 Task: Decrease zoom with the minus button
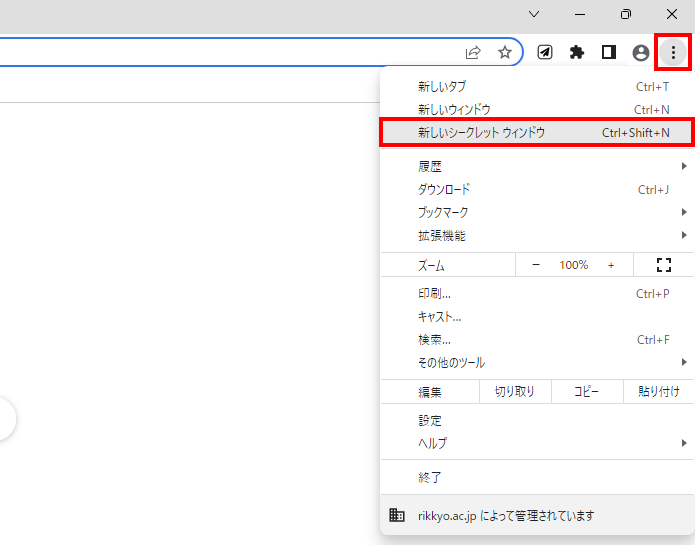536,265
